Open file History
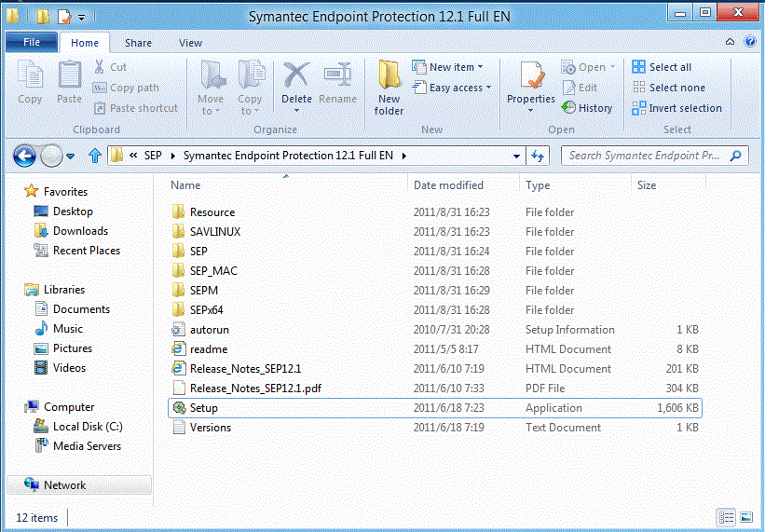Viewport: 765px width, 532px height. point(587,108)
